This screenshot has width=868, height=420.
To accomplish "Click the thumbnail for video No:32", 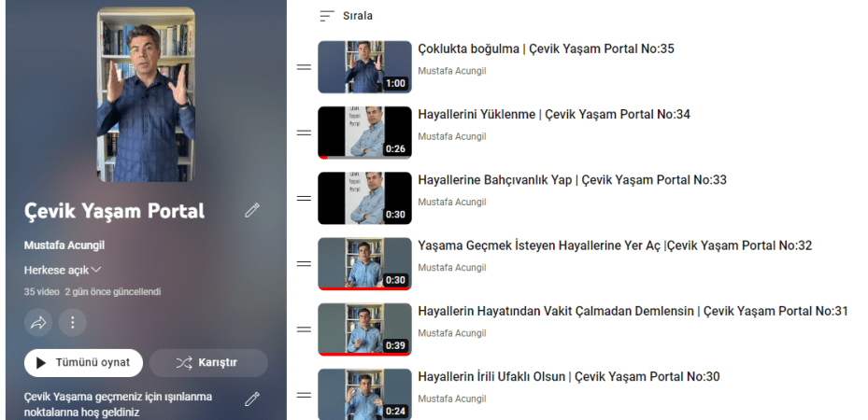I will pos(364,263).
